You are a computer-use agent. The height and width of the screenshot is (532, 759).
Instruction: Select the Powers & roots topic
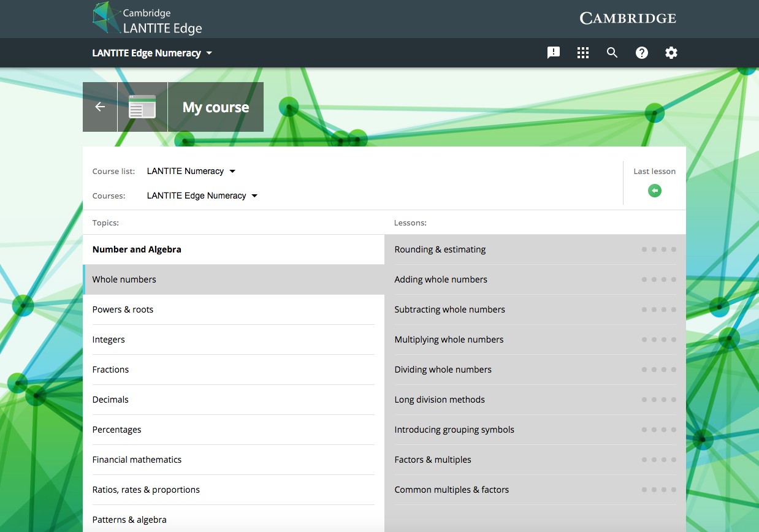point(234,310)
